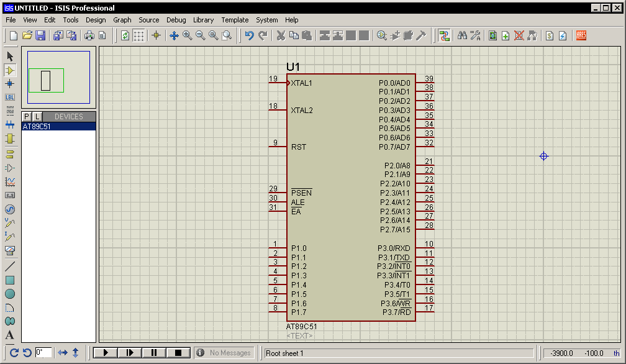Select the 2D Circle drawing tool
The width and height of the screenshot is (626, 364).
(x=10, y=294)
